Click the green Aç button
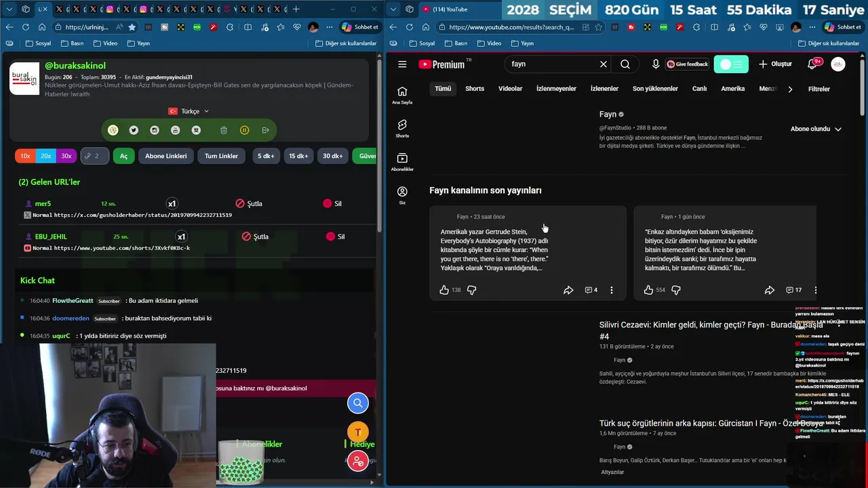868x488 pixels. 123,156
